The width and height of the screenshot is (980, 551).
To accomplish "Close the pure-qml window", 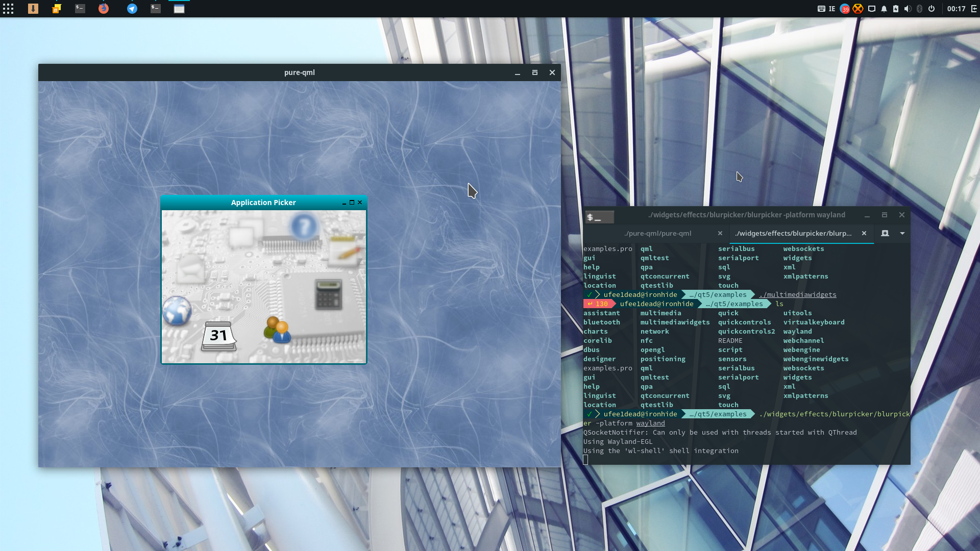I will click(x=552, y=73).
